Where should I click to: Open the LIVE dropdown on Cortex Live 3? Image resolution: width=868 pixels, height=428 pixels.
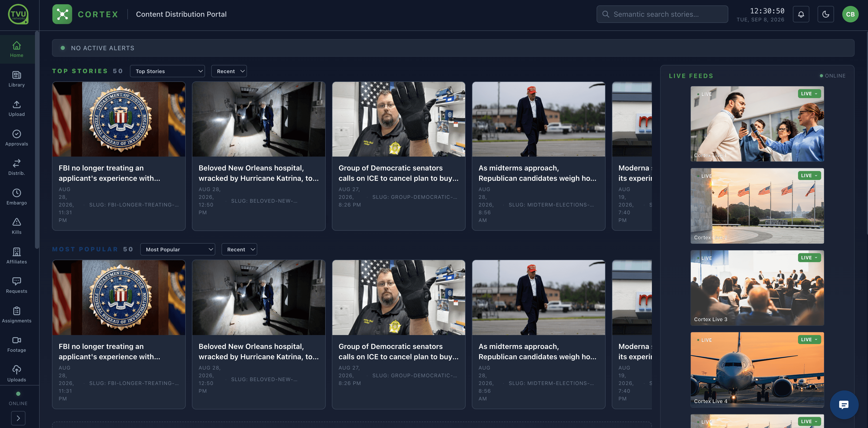(809, 258)
